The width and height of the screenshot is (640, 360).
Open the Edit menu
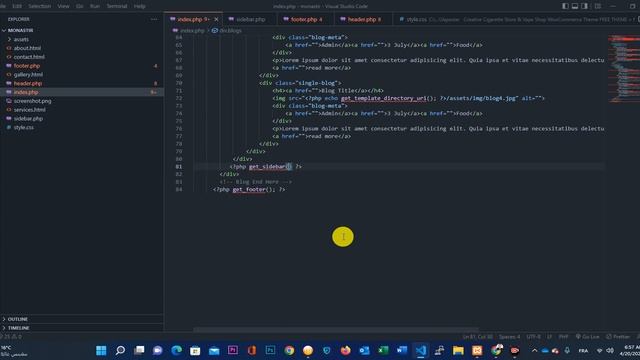[x=17, y=6]
